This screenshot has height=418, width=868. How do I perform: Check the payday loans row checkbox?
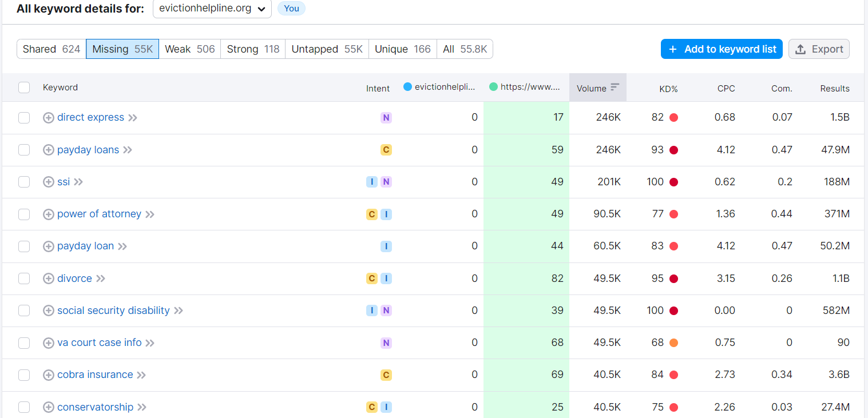pos(24,150)
